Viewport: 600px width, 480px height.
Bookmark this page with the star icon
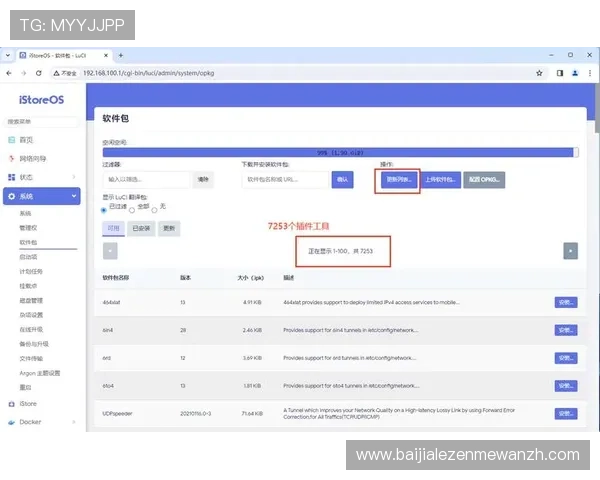point(539,73)
